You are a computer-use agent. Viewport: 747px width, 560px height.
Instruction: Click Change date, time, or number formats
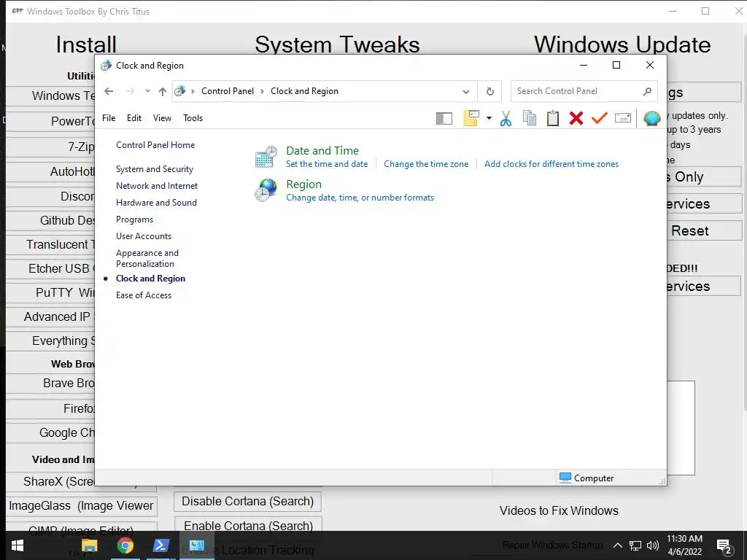360,198
